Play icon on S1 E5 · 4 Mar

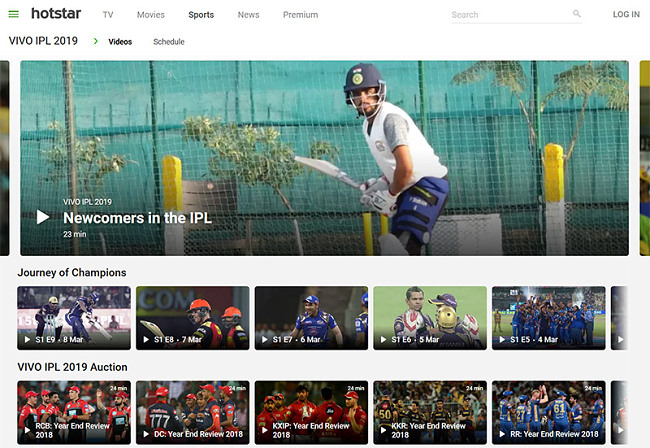(502, 339)
